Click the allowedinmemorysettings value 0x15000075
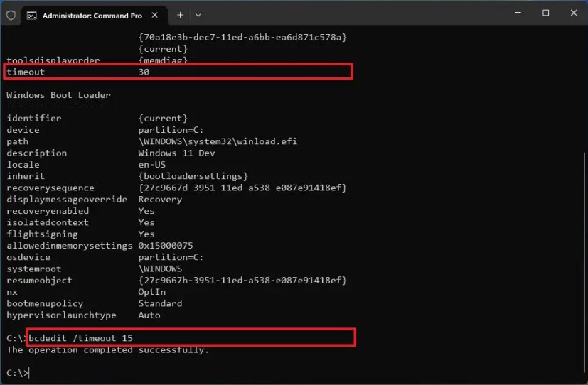 click(166, 245)
